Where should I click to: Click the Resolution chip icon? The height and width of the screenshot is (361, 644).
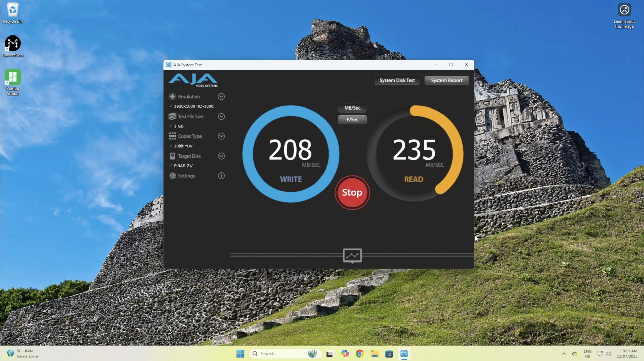[172, 97]
